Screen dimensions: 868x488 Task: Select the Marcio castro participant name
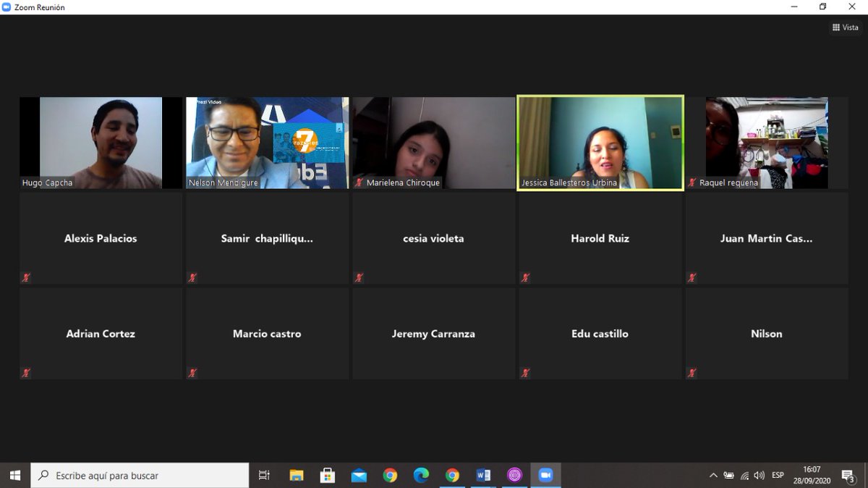pyautogui.click(x=267, y=334)
